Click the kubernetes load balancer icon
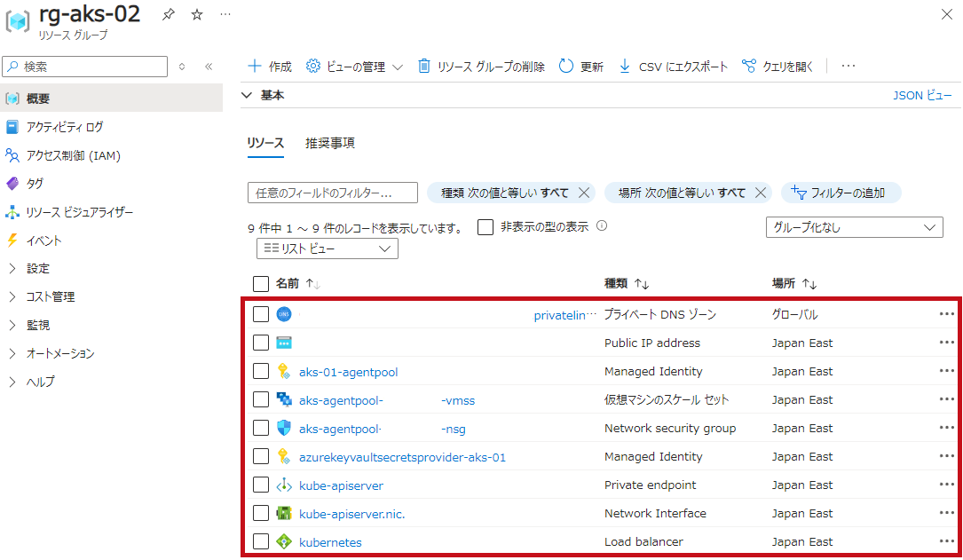963x560 pixels. tap(284, 541)
